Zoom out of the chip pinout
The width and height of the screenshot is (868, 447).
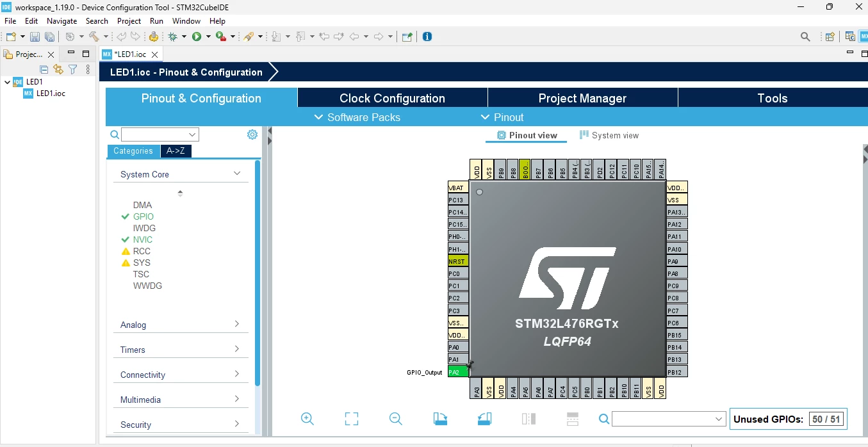tap(396, 419)
